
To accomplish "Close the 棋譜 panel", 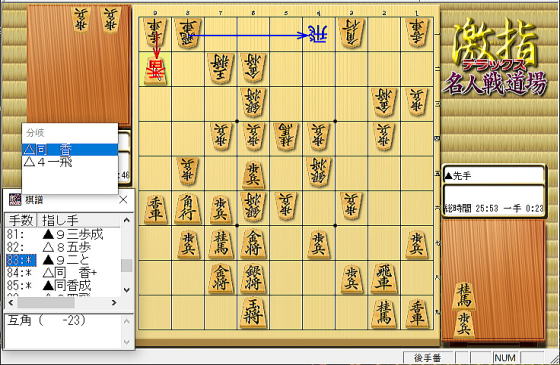I will click(x=123, y=200).
